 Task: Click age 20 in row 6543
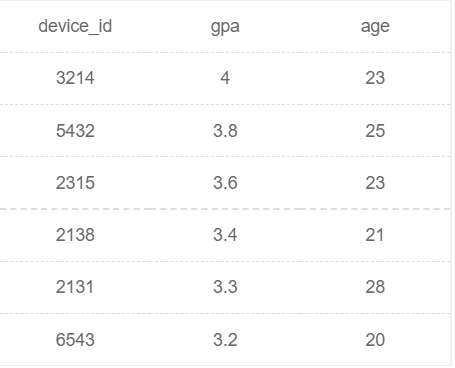pos(375,340)
